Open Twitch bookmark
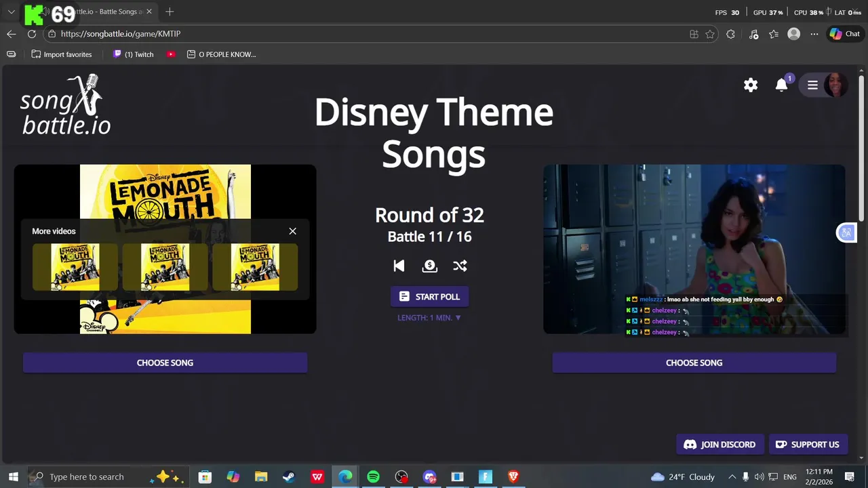Screen dimensions: 868x488 (x=134, y=54)
